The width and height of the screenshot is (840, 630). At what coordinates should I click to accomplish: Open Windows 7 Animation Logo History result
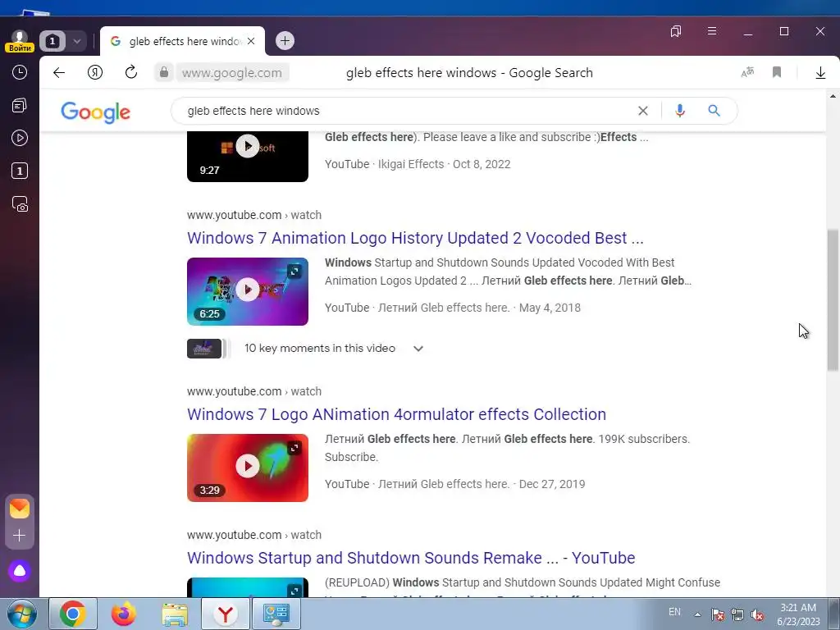pos(415,238)
